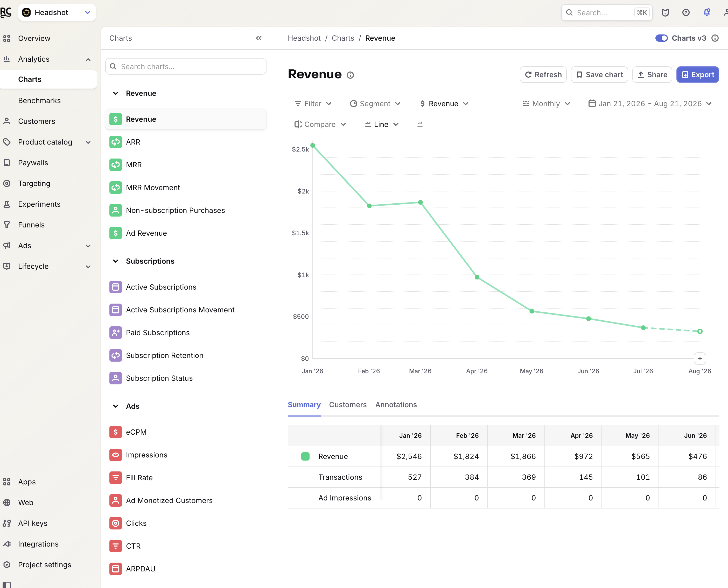The height and width of the screenshot is (588, 728).
Task: Select the eCPM dollar icon
Action: tap(116, 432)
